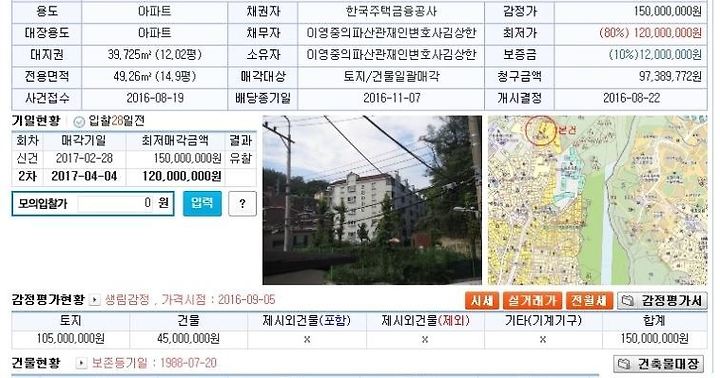Click the 매각기일 column header
720x378 pixels.
pyautogui.click(x=84, y=141)
